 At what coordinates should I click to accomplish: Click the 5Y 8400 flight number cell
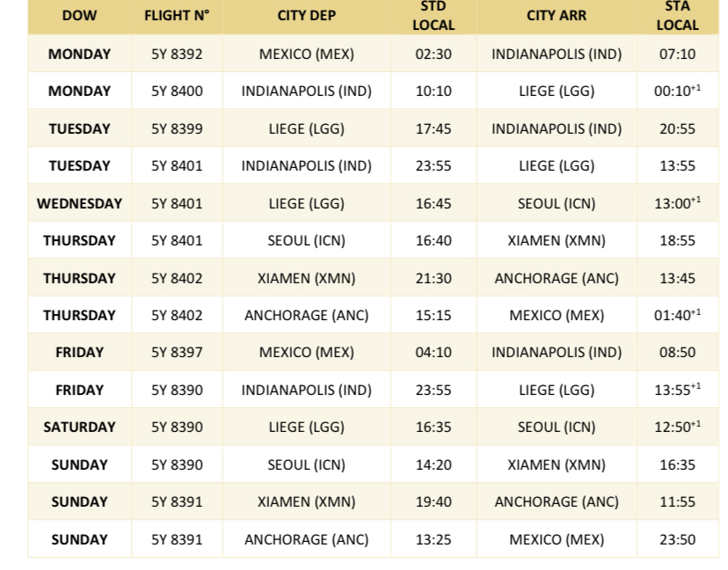pos(177,91)
